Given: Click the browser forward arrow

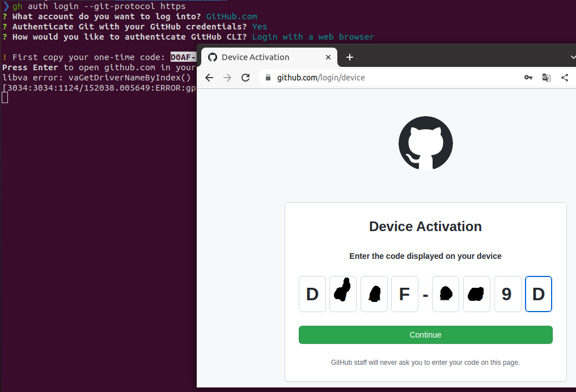Looking at the screenshot, I should tap(227, 78).
